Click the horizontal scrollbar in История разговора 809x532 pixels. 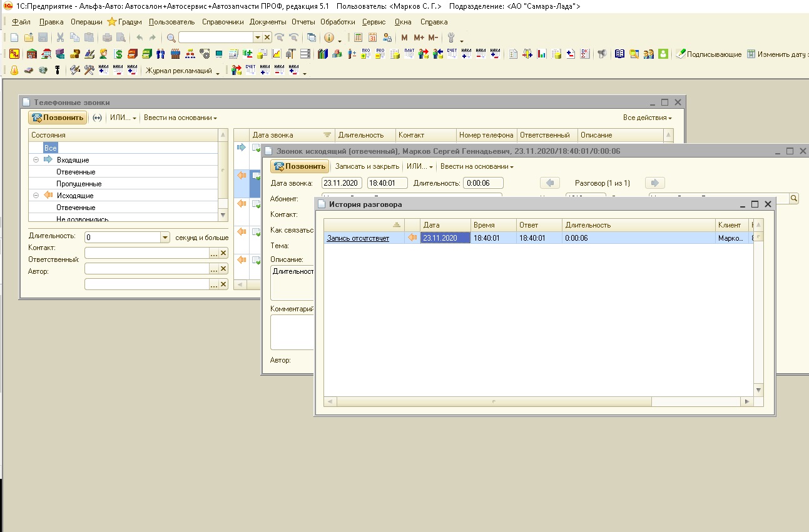tap(493, 402)
